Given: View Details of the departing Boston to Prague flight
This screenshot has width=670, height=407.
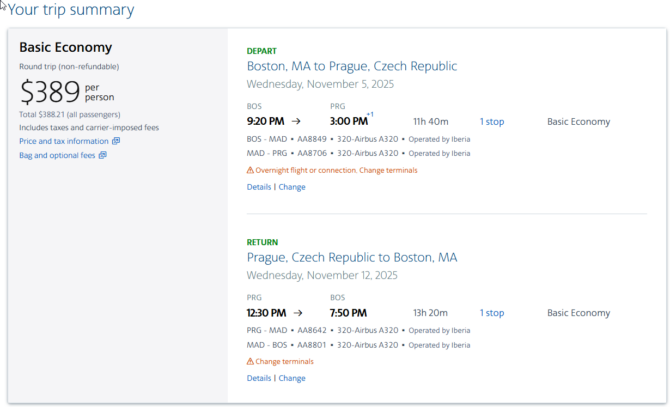Looking at the screenshot, I should pos(259,187).
